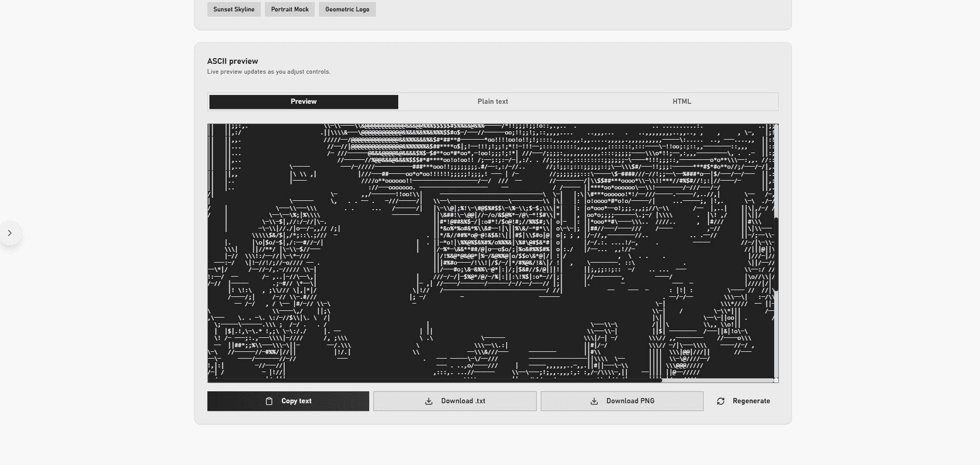Switch to the Plain text tab
Screen dimensions: 980x465
tap(493, 102)
